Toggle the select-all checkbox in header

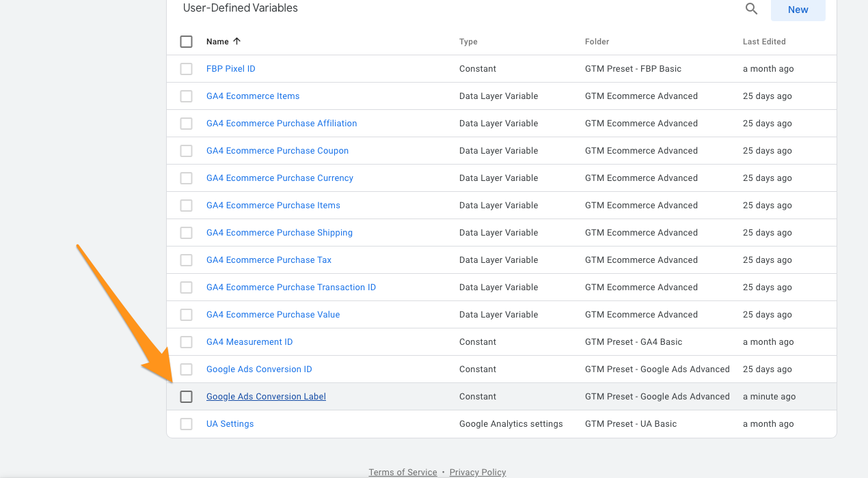point(187,42)
